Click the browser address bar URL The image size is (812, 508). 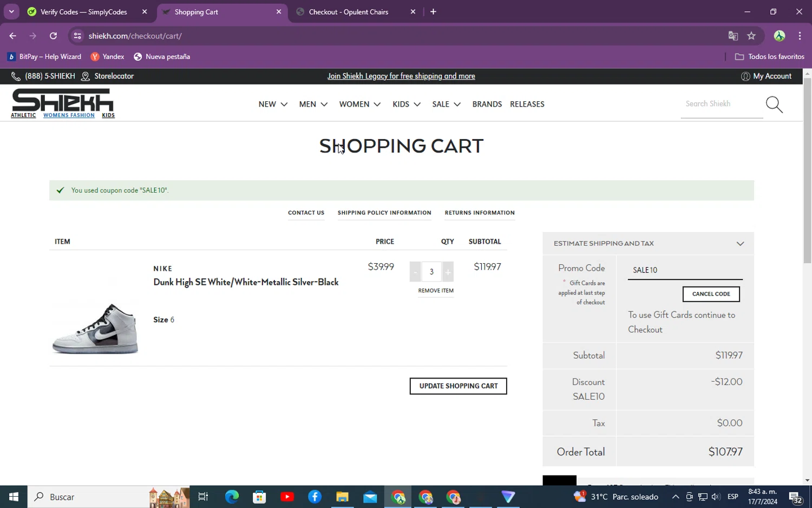[x=135, y=36]
